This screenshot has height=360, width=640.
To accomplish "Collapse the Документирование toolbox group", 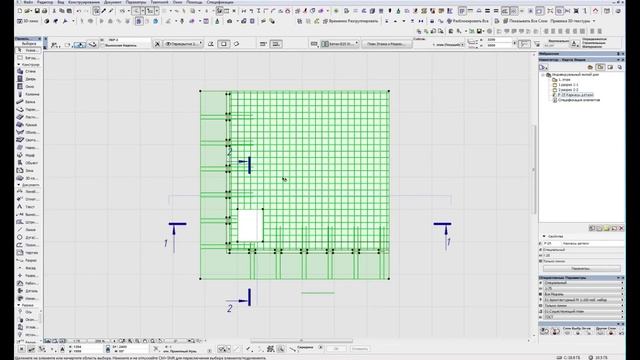I will click(x=19, y=185).
